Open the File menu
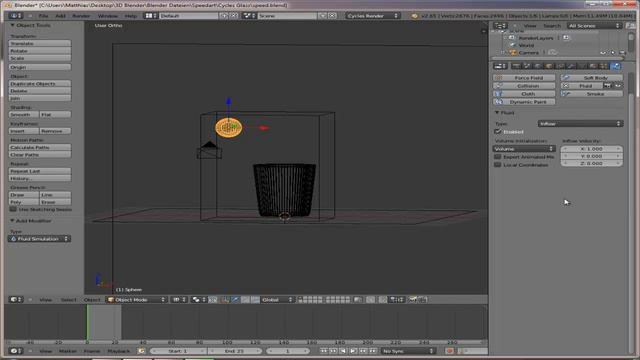640x360 pixels. (x=43, y=16)
